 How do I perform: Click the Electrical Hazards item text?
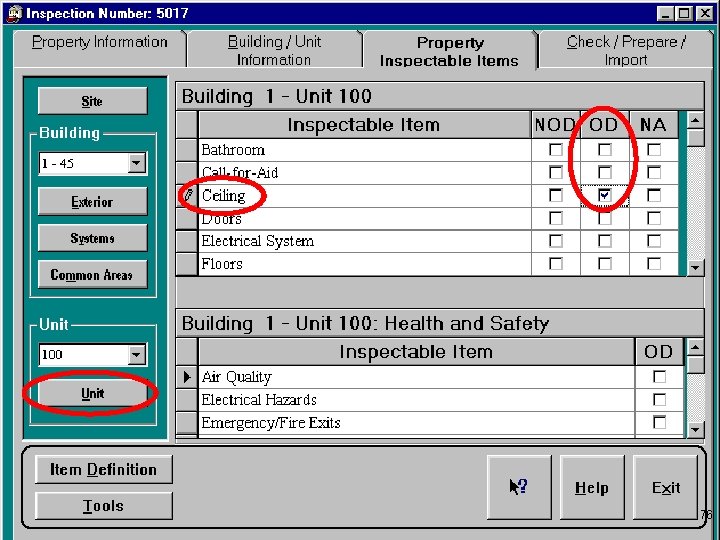[259, 399]
